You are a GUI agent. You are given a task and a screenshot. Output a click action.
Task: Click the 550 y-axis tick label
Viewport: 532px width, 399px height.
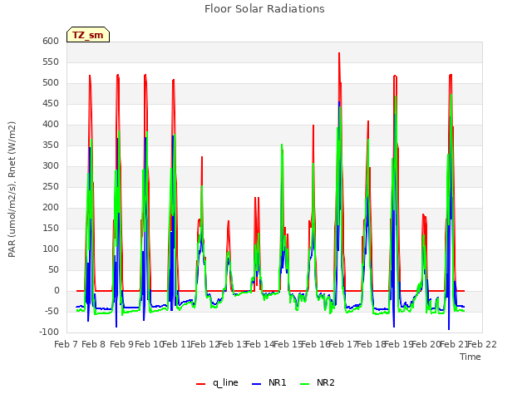coord(51,62)
